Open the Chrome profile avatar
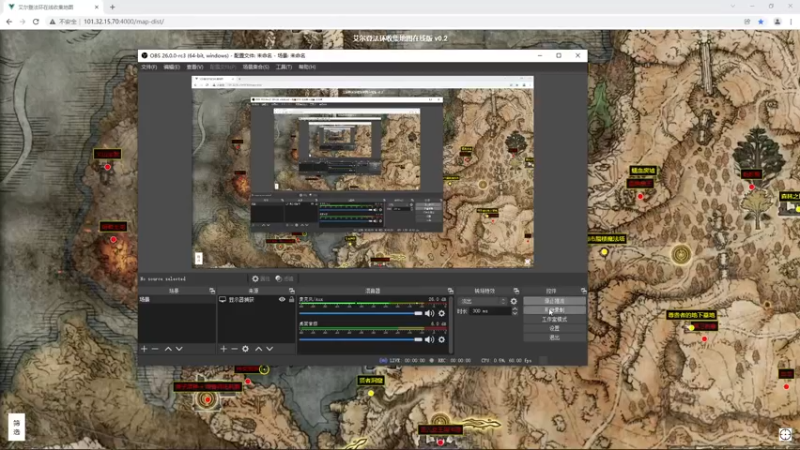 coord(777,21)
